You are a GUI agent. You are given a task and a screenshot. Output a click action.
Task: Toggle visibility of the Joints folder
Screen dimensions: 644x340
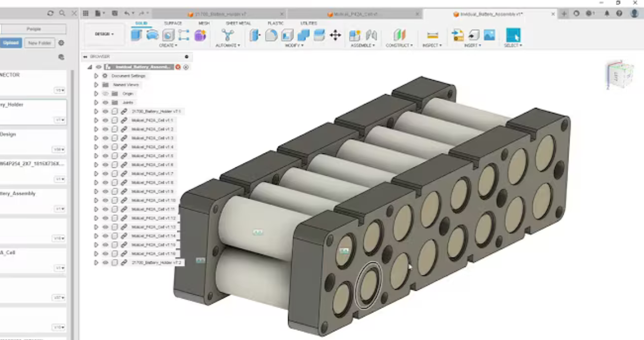[105, 102]
